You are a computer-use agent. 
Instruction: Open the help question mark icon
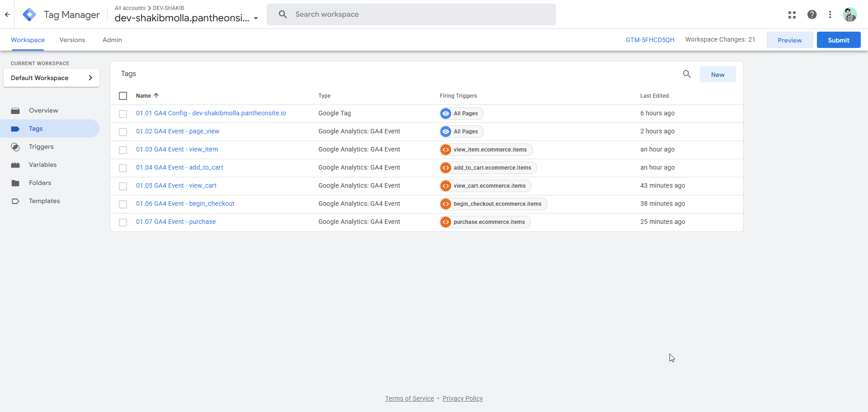tap(812, 14)
